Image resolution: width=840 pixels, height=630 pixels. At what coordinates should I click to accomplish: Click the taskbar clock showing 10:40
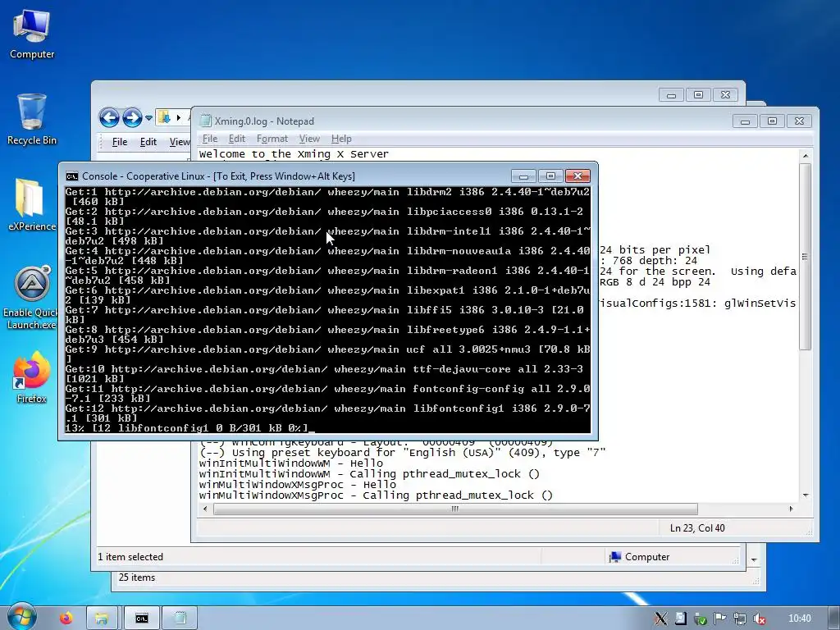pyautogui.click(x=799, y=619)
